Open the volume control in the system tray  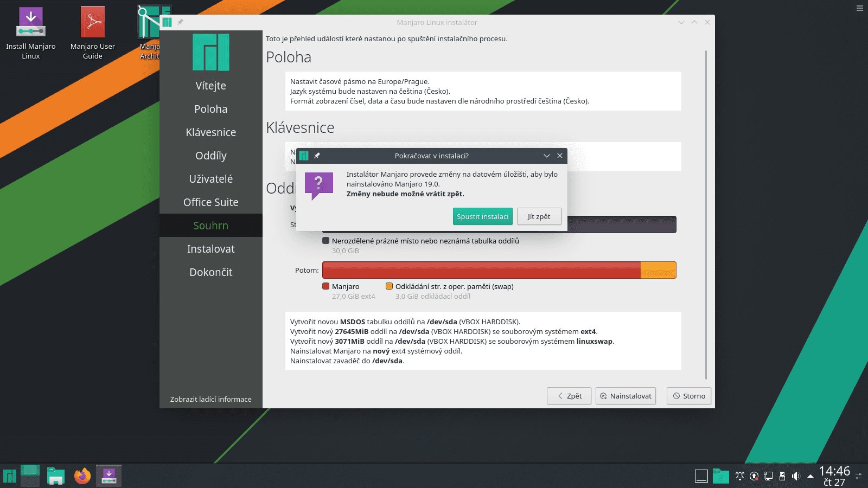coord(795,476)
